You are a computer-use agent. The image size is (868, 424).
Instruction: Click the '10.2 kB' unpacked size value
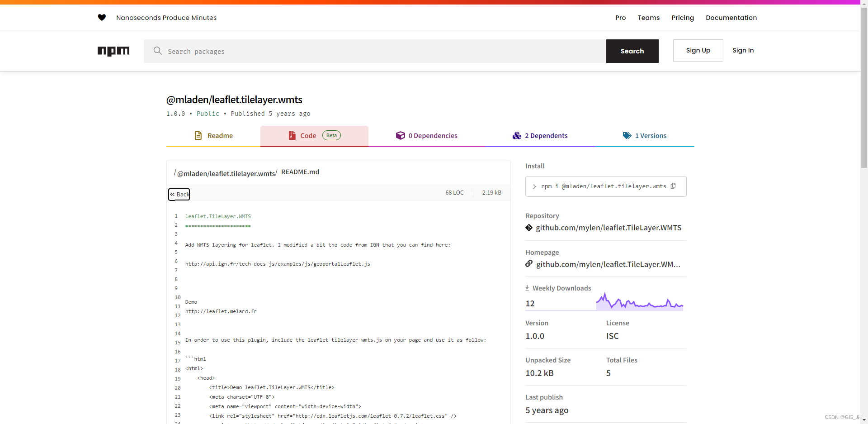(539, 373)
